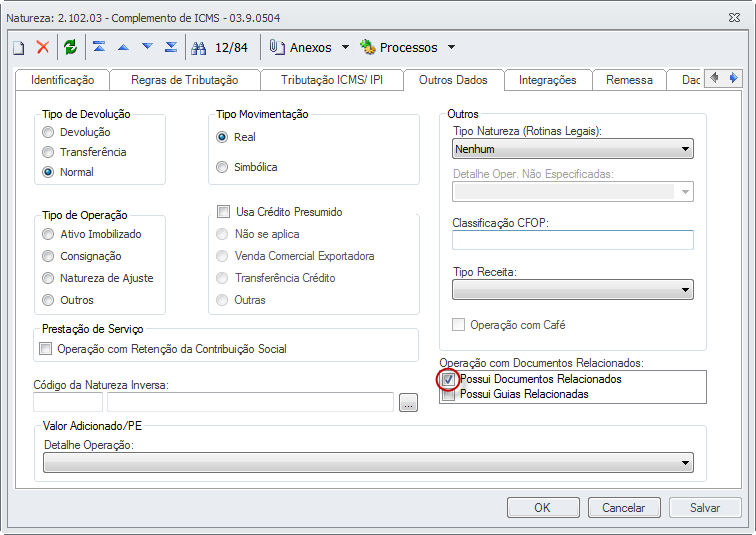Viewport: 756px width, 535px height.
Task: Select the Simbólica movement type
Action: pos(222,167)
